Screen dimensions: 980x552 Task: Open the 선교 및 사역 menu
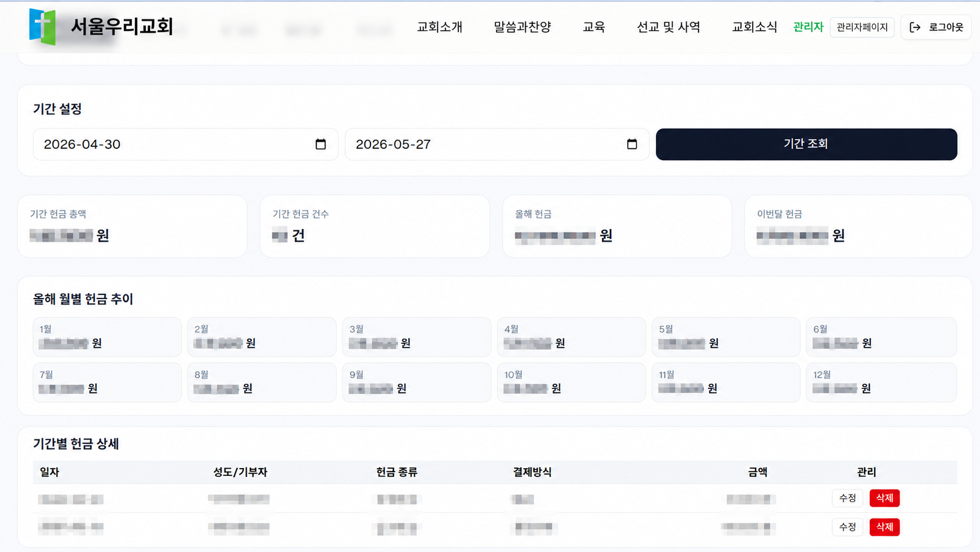pyautogui.click(x=669, y=27)
